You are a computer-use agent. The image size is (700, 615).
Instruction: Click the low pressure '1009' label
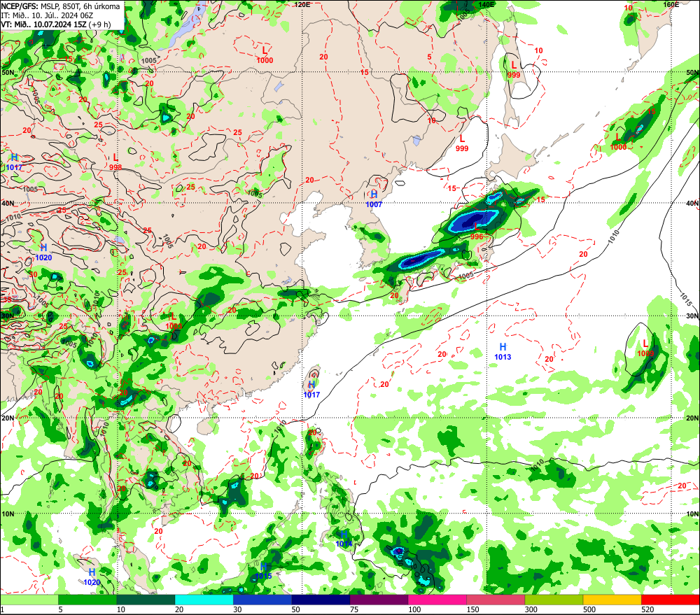point(645,353)
